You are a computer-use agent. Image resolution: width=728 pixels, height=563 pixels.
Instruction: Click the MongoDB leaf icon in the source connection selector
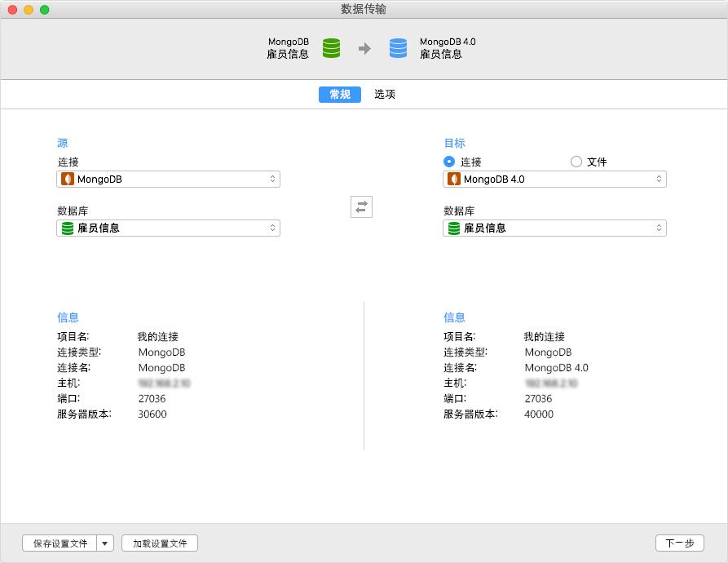click(x=66, y=179)
